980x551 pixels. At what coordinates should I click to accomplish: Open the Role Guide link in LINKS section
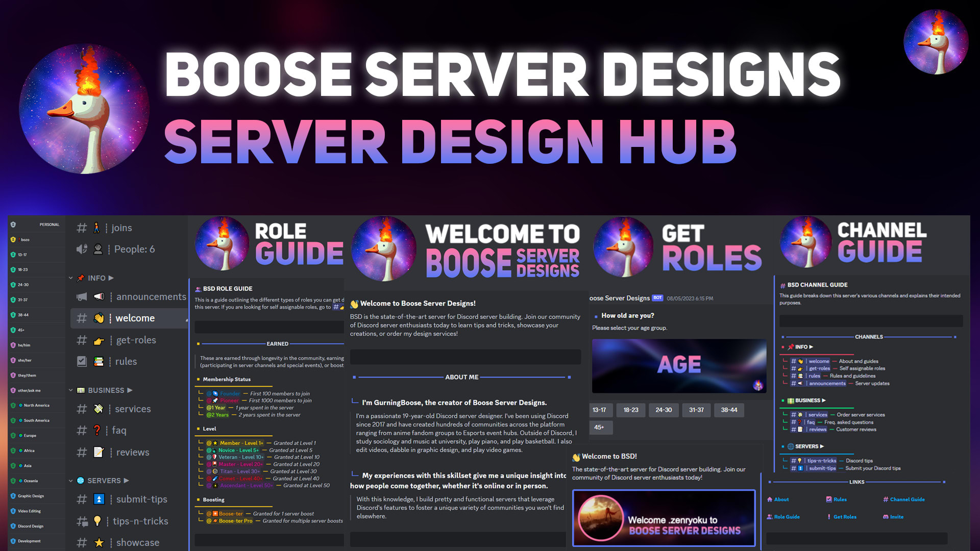783,517
